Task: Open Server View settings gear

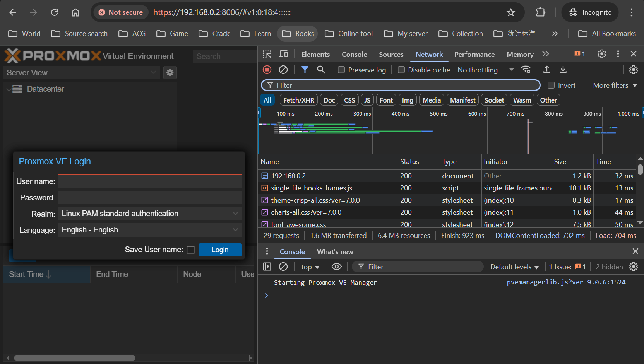Action: tap(170, 73)
